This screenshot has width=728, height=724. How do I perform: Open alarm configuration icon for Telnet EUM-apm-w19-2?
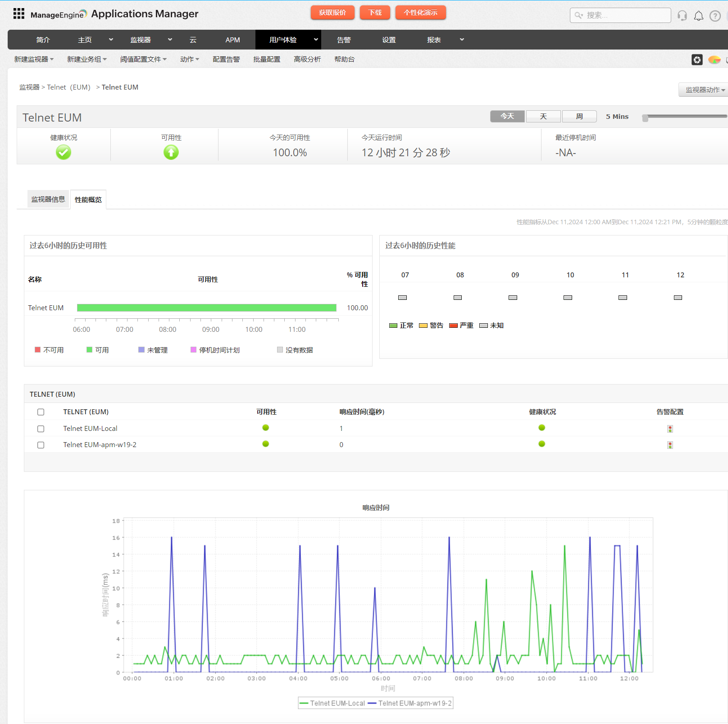(670, 445)
